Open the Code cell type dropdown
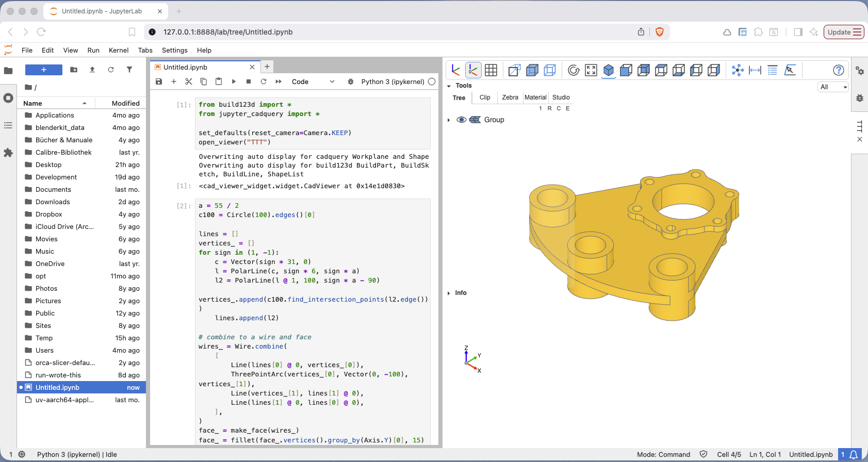The width and height of the screenshot is (868, 462). click(313, 81)
